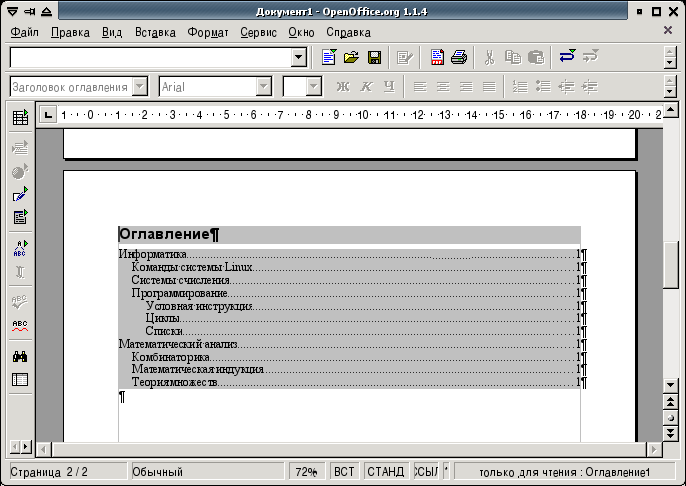The height and width of the screenshot is (486, 686).
Task: Open the Arial font name dropdown
Action: click(263, 87)
